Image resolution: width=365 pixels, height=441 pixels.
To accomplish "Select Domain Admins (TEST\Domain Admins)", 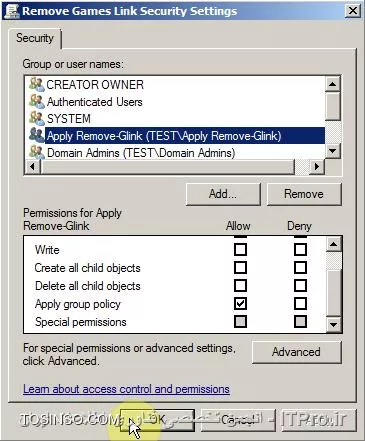I will tap(141, 153).
